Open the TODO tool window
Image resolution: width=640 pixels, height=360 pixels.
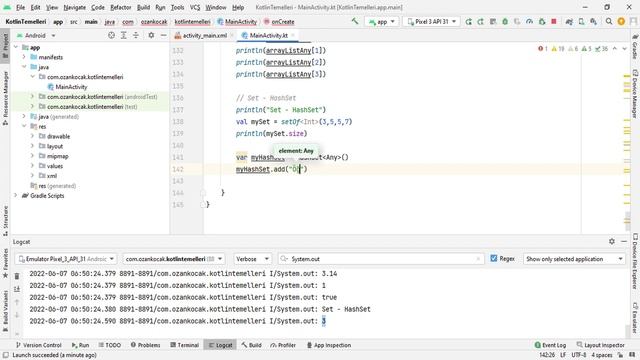click(110, 345)
